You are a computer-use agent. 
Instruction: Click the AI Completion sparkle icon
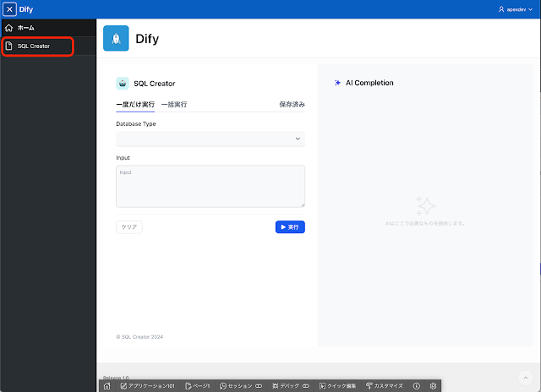coord(338,83)
